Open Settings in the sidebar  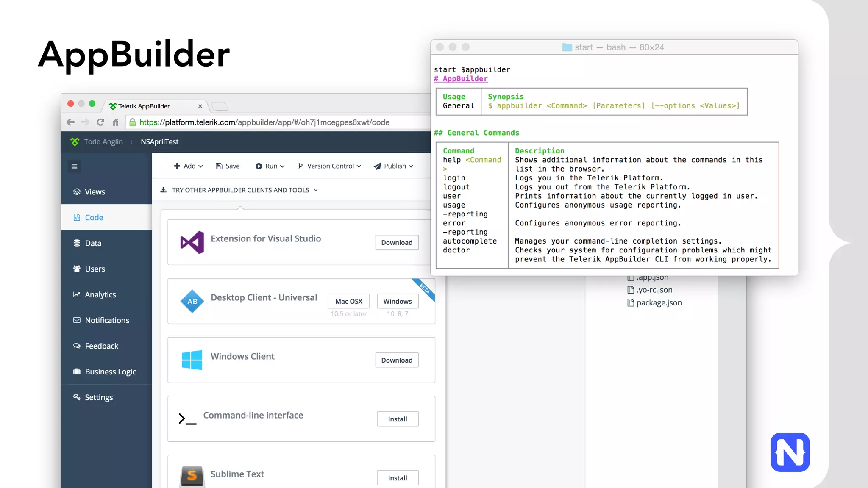106,397
